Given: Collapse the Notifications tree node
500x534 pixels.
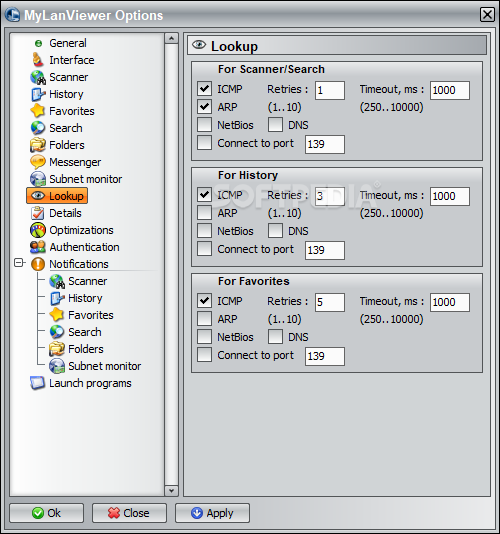Looking at the screenshot, I should (x=19, y=263).
